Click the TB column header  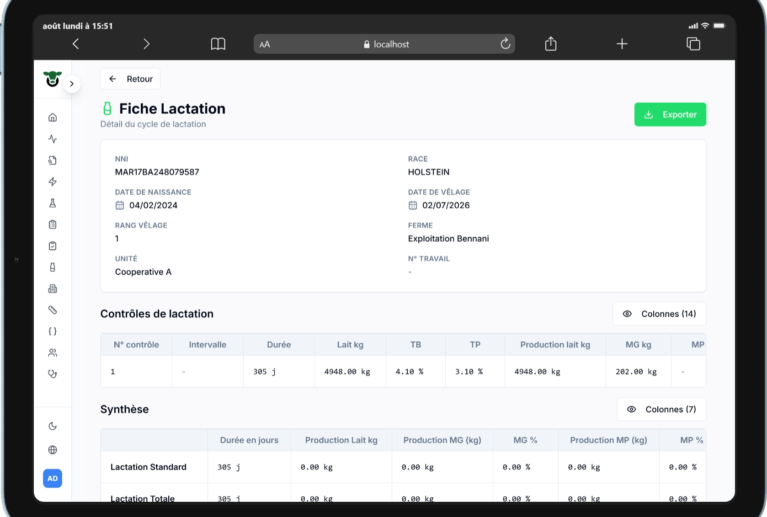tap(416, 345)
